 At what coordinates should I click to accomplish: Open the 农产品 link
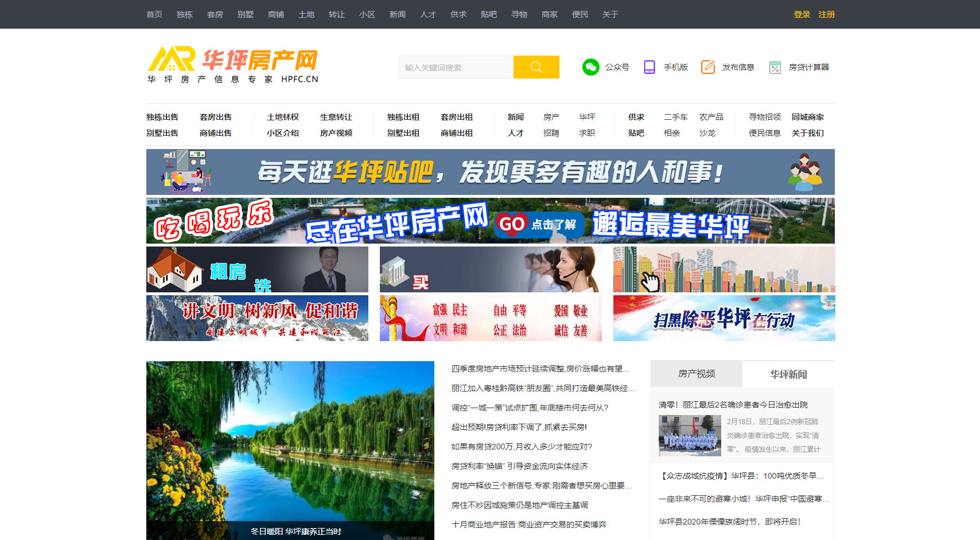(711, 117)
